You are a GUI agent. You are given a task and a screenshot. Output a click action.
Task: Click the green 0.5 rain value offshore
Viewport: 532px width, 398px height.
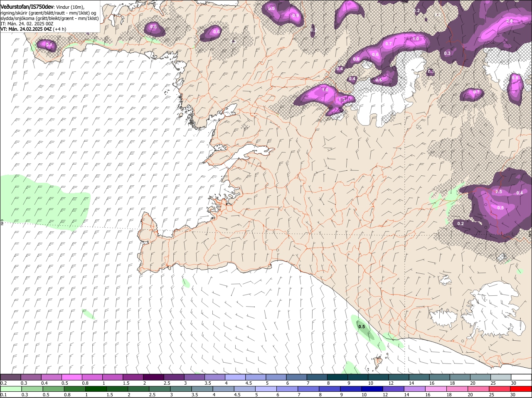362,327
